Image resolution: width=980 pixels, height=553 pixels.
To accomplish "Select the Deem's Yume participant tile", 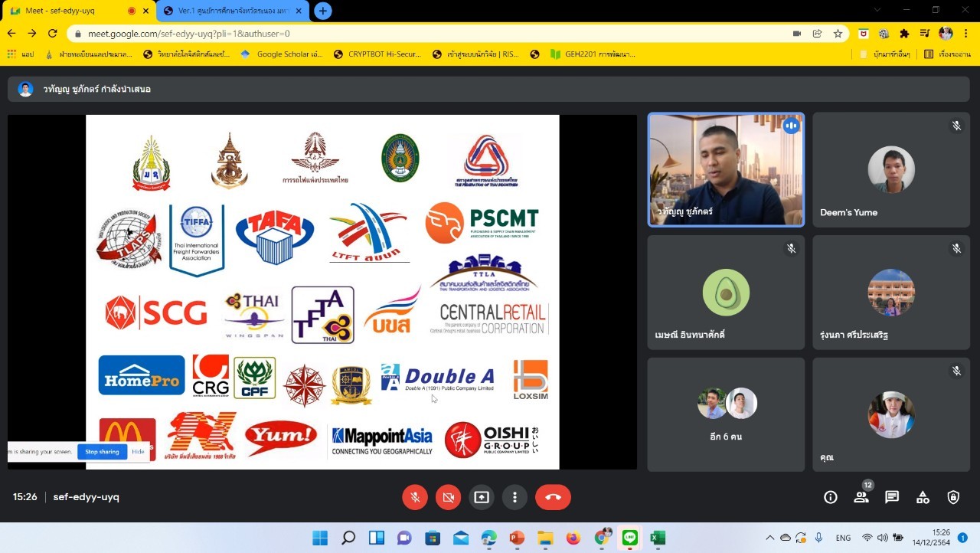I will 891,170.
